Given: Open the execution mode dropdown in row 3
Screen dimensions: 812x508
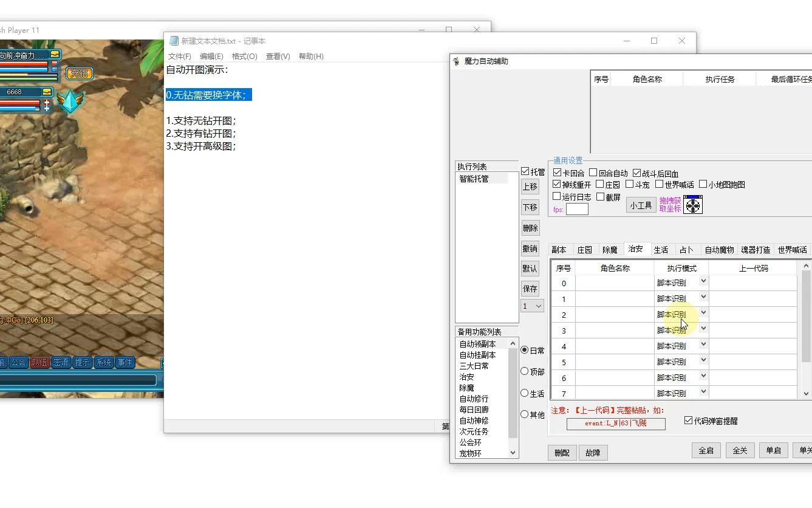Looking at the screenshot, I should 703,329.
